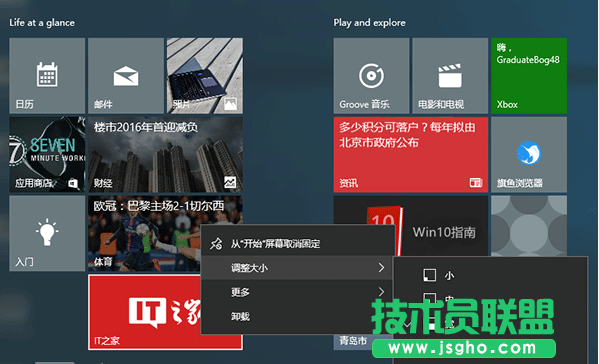Open the 调整大小 submenu entry
This screenshot has width=599, height=364.
(x=298, y=268)
